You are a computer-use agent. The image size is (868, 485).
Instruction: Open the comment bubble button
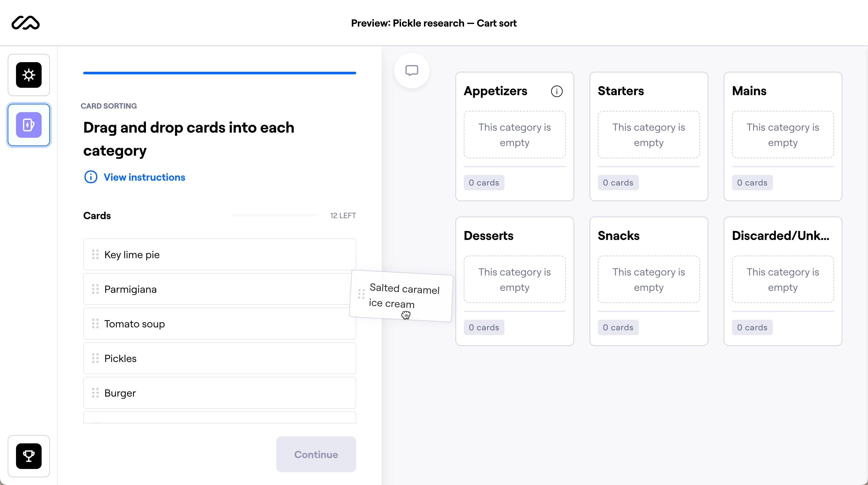pos(411,70)
